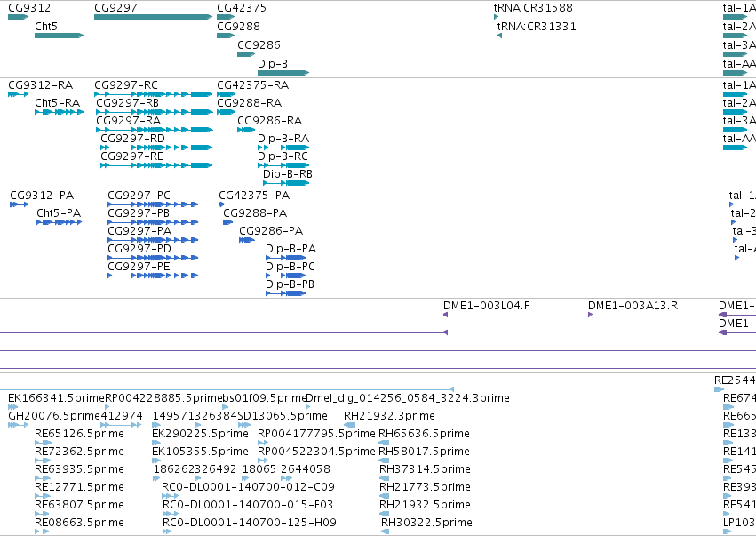Click protein CG9286-PA
This screenshot has width=756, height=536.
(x=271, y=231)
